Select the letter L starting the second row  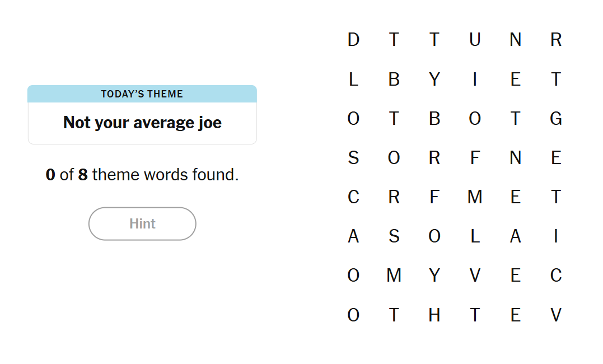coord(353,80)
